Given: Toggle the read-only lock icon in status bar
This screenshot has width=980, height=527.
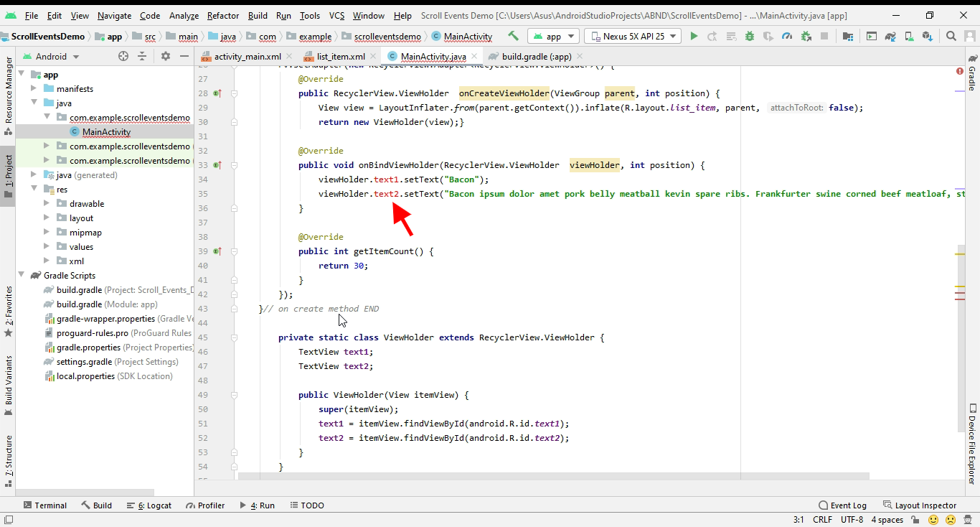Looking at the screenshot, I should coord(916,519).
